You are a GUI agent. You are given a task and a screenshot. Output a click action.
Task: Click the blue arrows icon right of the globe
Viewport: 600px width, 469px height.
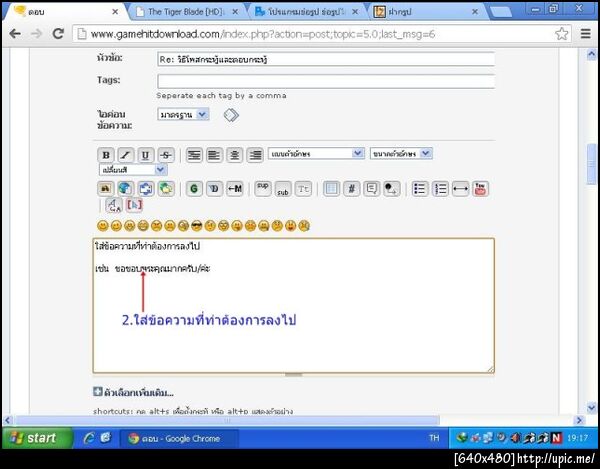(146, 189)
